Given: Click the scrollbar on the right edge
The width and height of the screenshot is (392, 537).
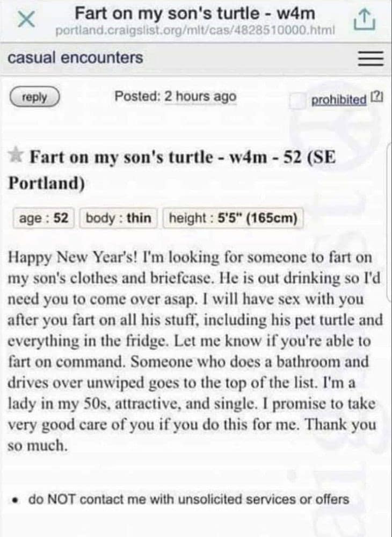Looking at the screenshot, I should tap(389, 268).
